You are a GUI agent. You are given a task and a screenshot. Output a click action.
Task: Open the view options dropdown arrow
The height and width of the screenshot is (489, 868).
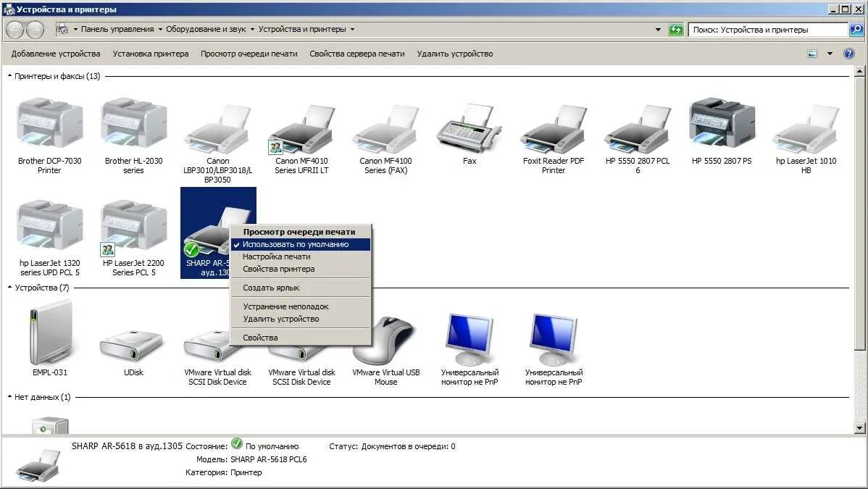(830, 54)
